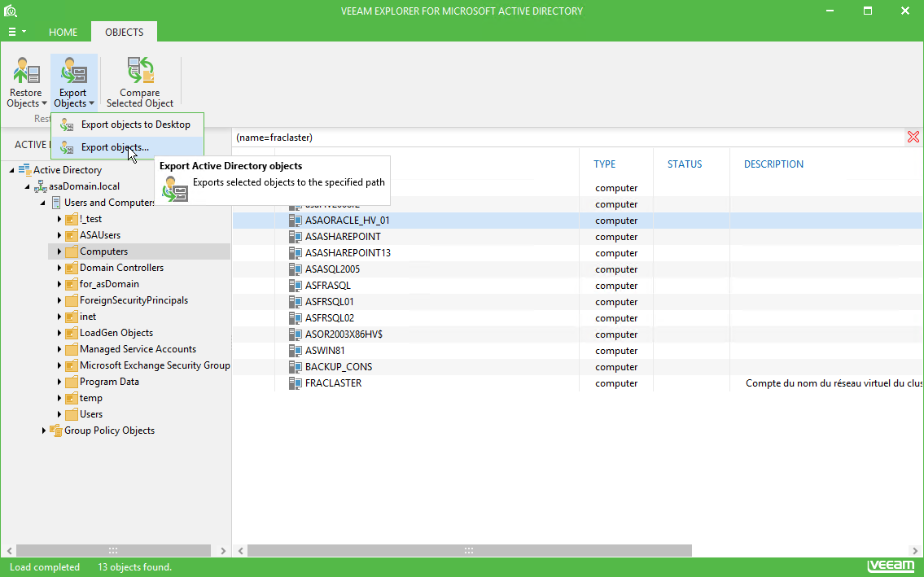Click the ASFRSQL02 computer icon
924x577 pixels.
(x=296, y=318)
